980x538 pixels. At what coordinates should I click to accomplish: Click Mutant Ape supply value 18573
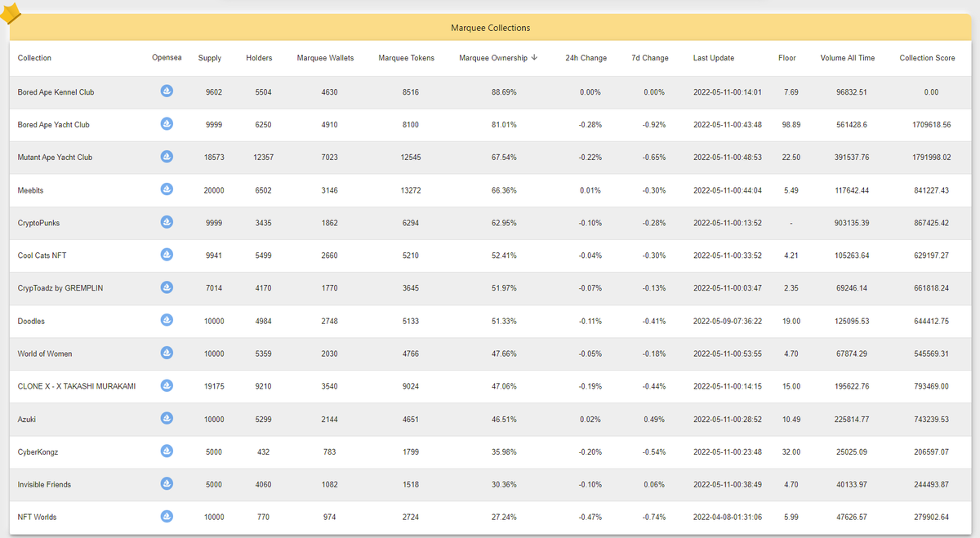click(x=214, y=158)
